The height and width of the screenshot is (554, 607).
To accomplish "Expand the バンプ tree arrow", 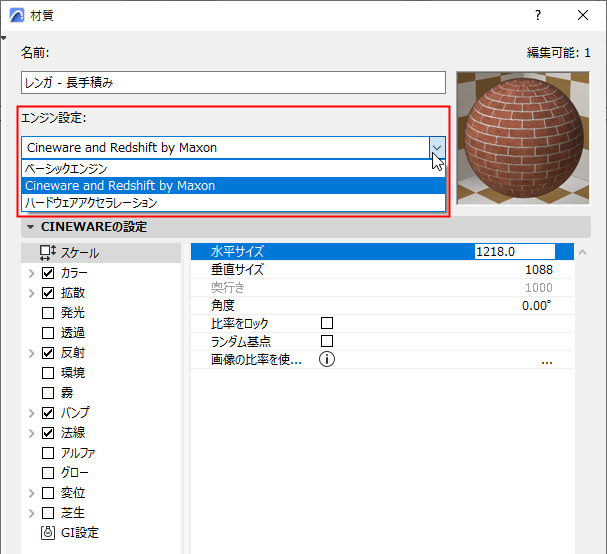I will click(32, 413).
